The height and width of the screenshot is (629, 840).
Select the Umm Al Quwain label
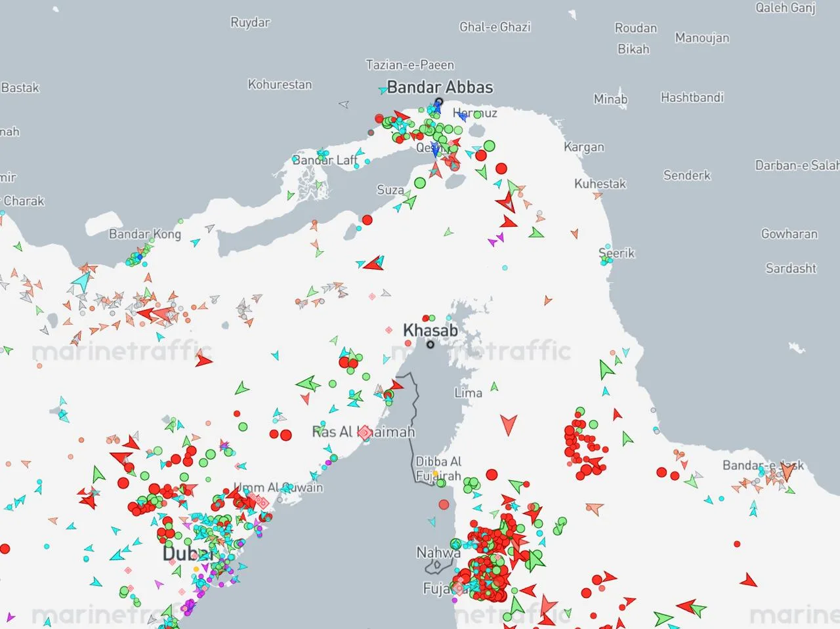coord(278,487)
